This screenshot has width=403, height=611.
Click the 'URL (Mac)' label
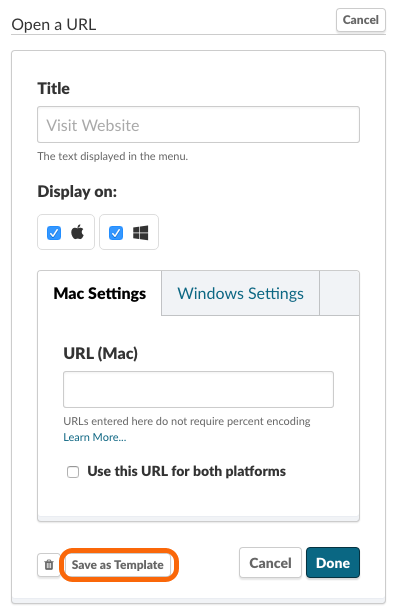coord(101,353)
